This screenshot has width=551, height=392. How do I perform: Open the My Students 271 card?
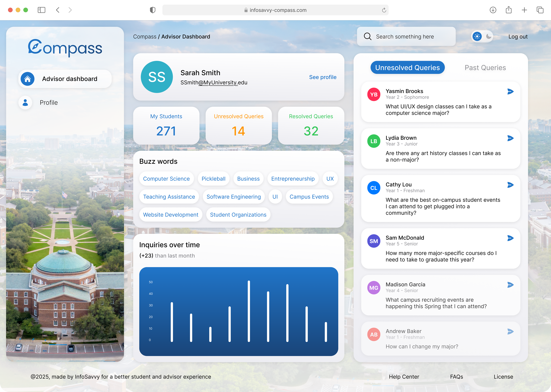(x=166, y=126)
